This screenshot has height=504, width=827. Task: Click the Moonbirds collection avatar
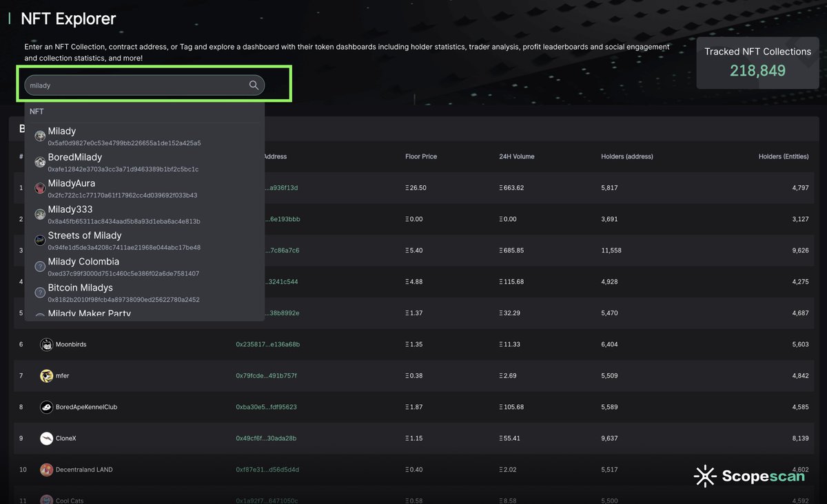[46, 344]
